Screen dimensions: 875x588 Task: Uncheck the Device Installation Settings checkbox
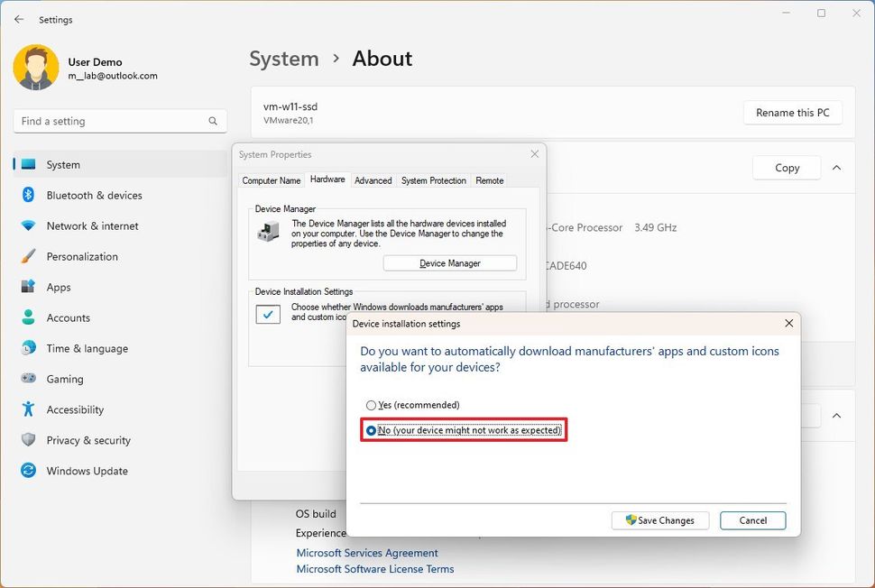267,314
